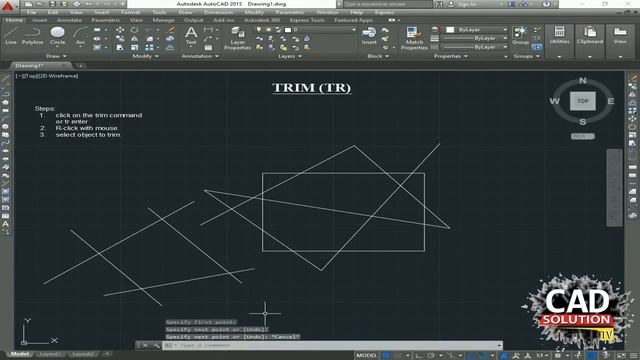The width and height of the screenshot is (640, 360).
Task: Open the WCS dropdown below the ViewCube
Action: 582,136
